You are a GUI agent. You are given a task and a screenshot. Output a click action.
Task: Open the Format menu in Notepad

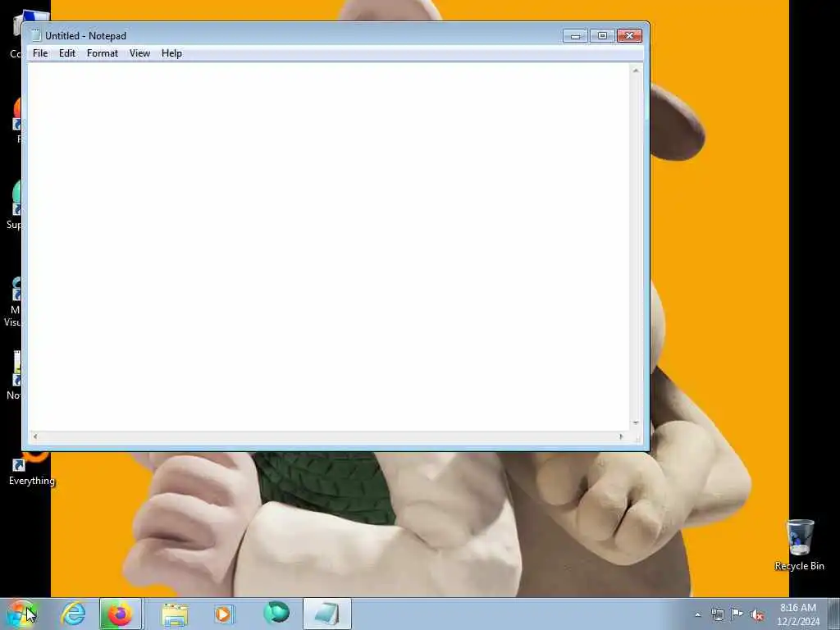click(x=103, y=53)
